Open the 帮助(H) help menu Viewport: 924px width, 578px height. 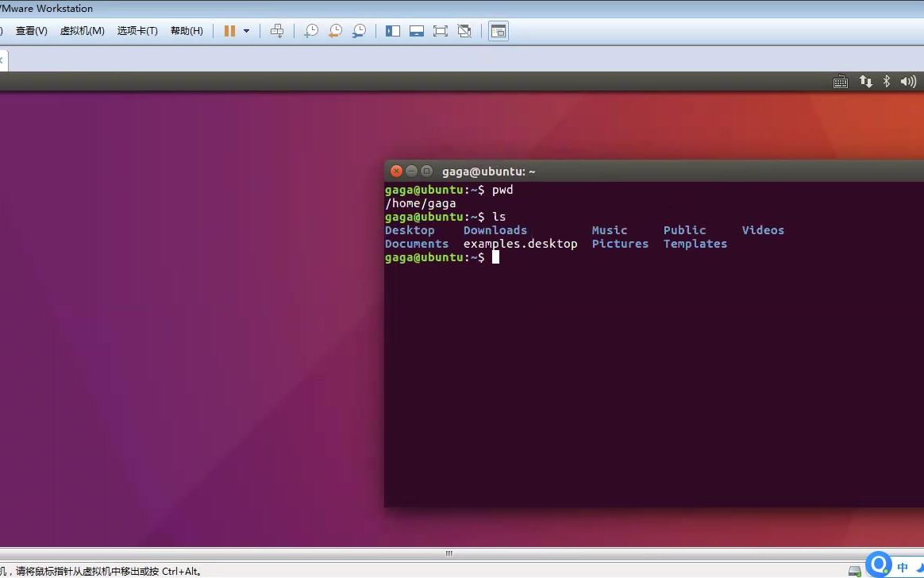[x=187, y=30]
